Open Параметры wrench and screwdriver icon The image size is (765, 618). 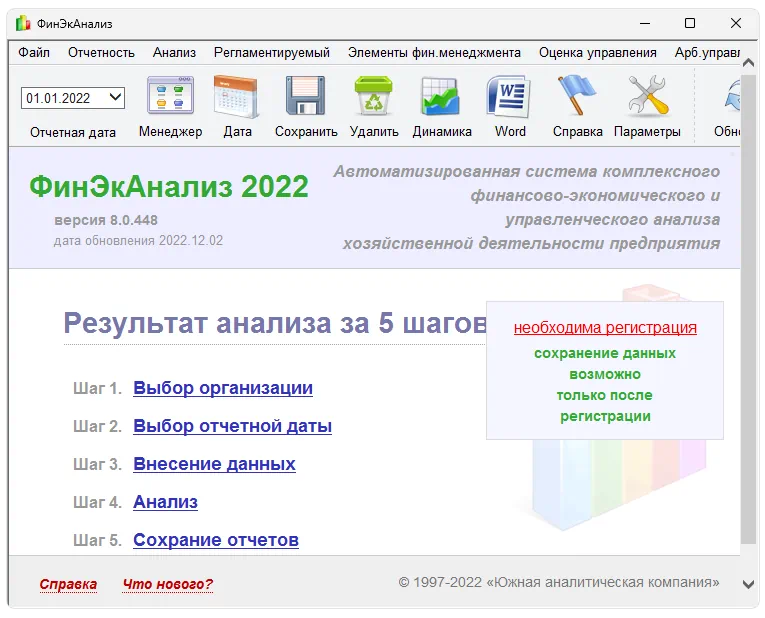[x=647, y=95]
